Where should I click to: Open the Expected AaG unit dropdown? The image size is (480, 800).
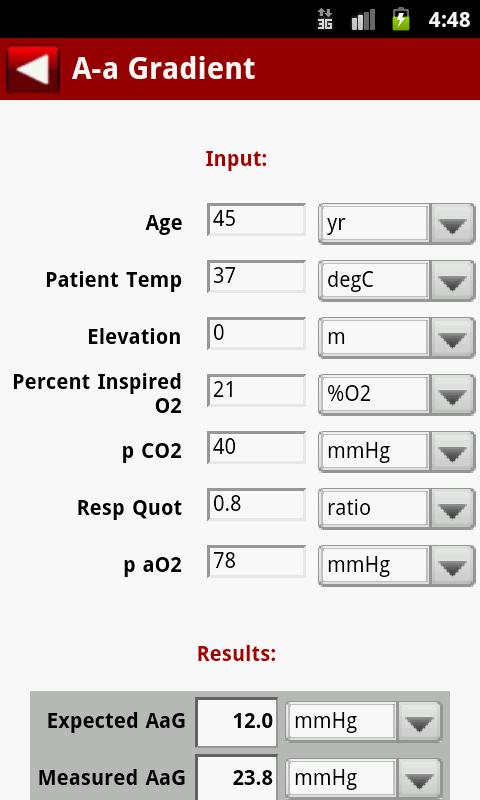pos(363,722)
